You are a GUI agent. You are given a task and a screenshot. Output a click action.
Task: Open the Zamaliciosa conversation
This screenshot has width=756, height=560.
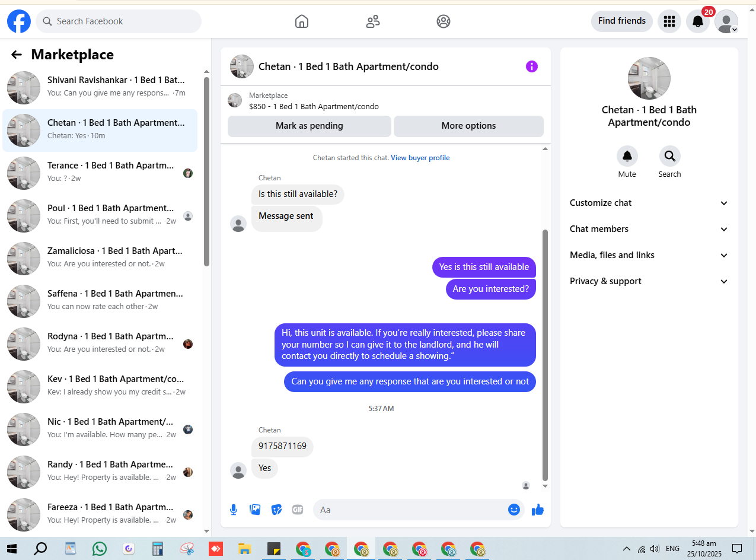click(100, 259)
